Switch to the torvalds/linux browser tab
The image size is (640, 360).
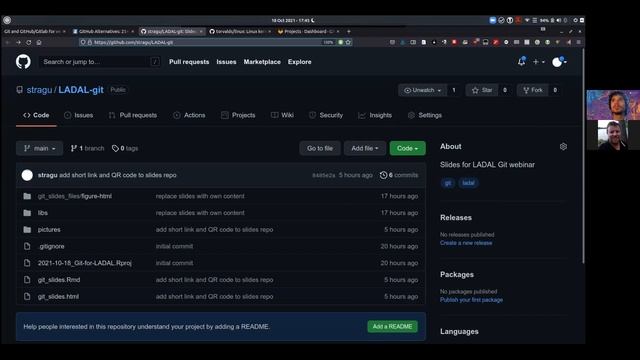pos(240,31)
